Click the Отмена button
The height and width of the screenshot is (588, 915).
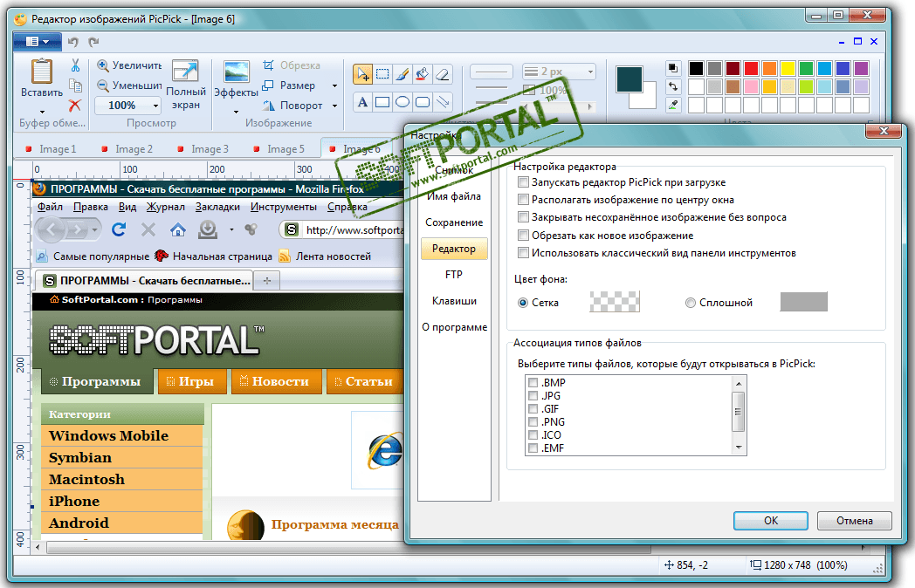[x=854, y=520]
